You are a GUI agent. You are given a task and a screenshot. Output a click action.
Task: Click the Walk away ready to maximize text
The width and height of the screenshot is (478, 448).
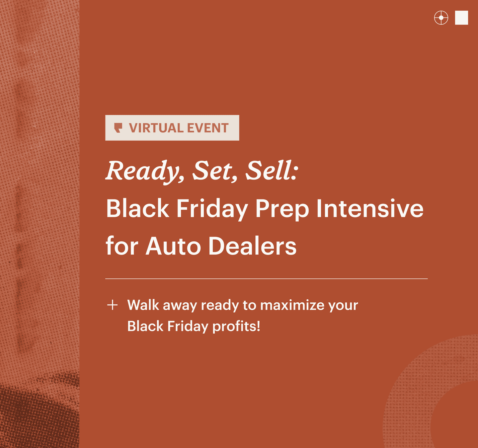pos(243,305)
